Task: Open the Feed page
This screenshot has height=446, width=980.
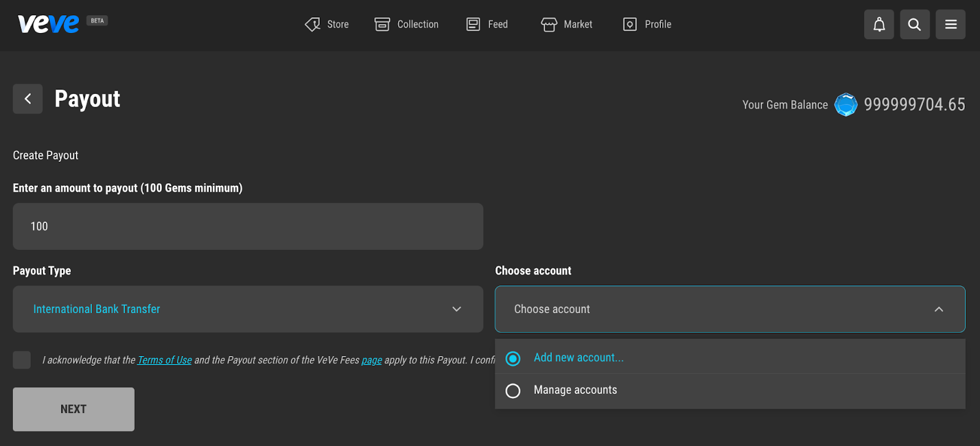Action: [487, 25]
